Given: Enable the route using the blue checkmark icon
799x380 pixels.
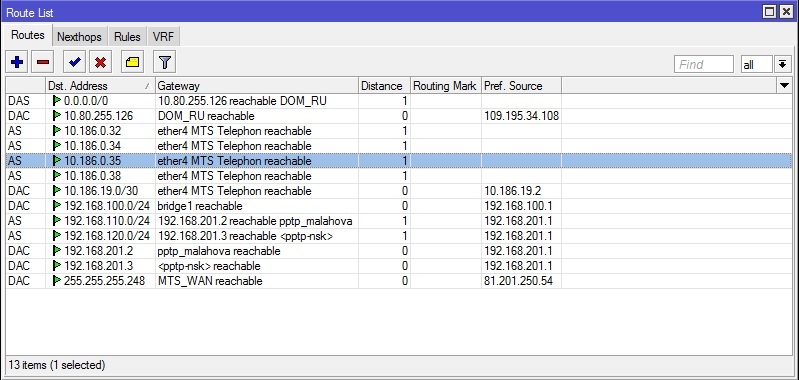Looking at the screenshot, I should pos(74,63).
